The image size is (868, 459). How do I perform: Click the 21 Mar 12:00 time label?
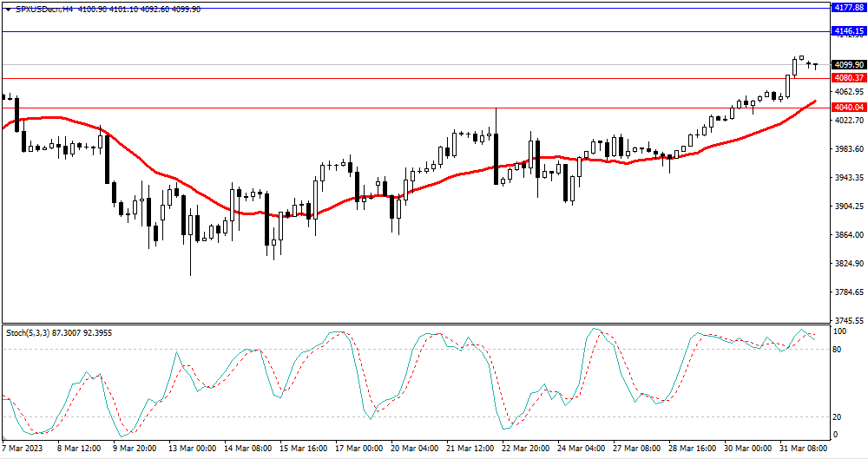tap(470, 448)
